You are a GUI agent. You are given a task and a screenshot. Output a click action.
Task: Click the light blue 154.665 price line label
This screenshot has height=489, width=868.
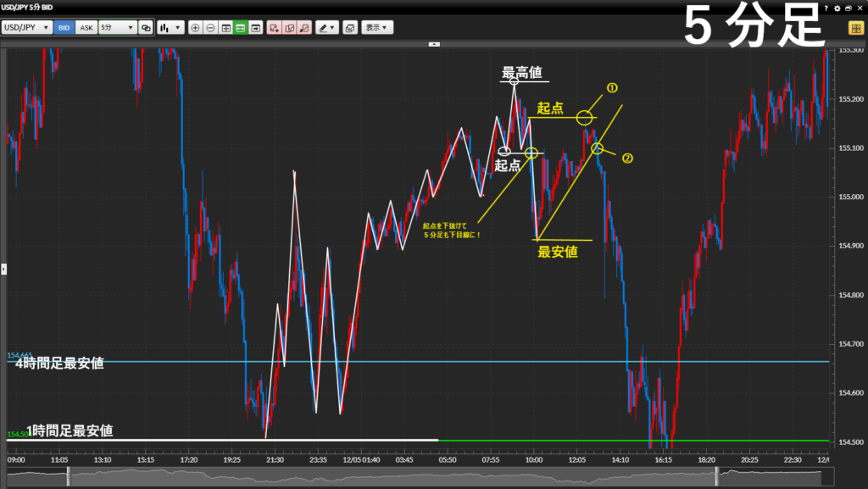[19, 355]
